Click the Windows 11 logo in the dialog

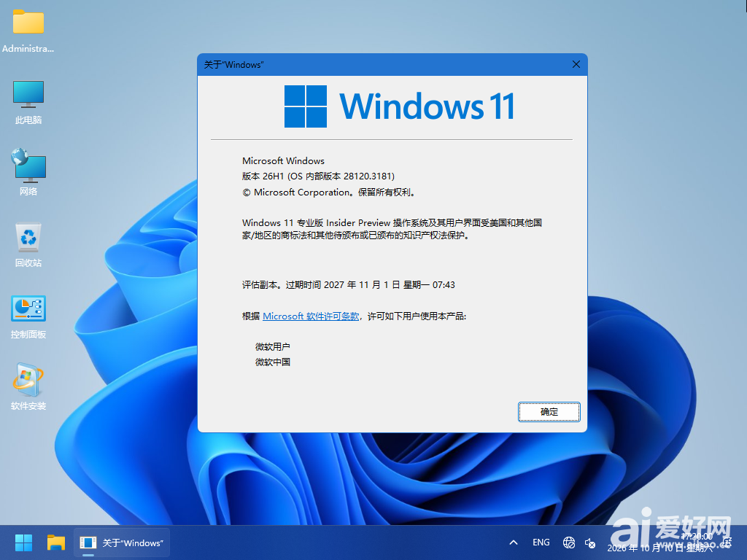pos(399,106)
